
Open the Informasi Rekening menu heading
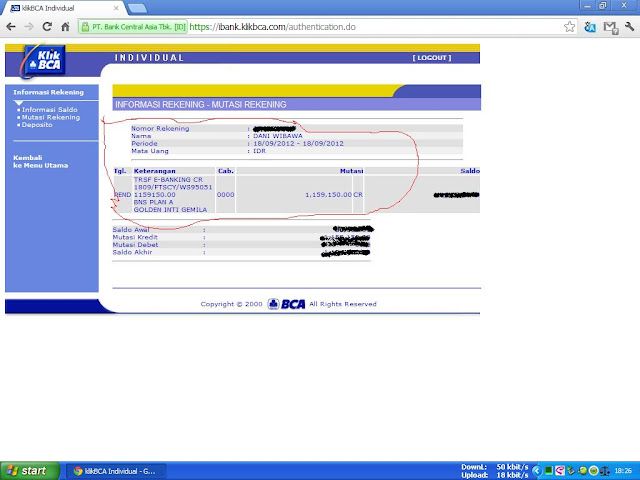[49, 92]
